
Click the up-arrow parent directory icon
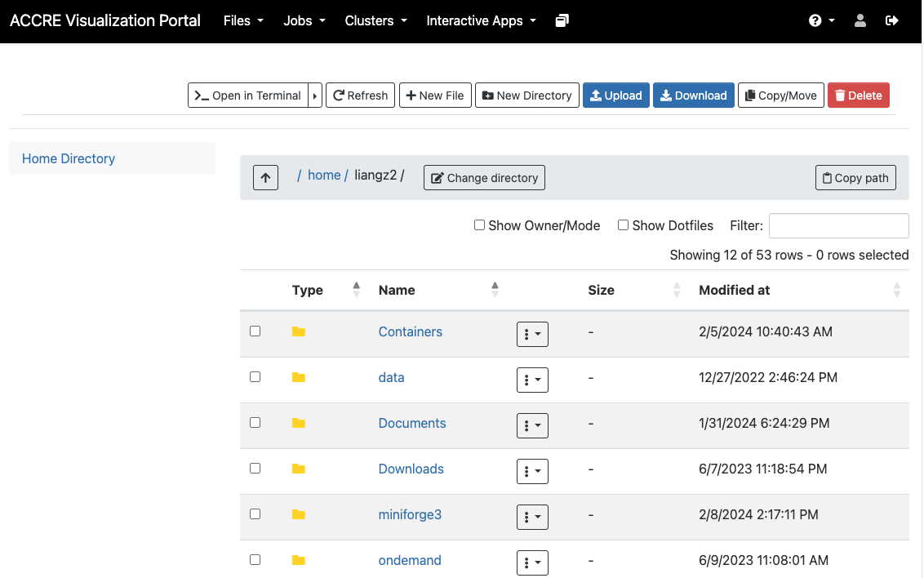[265, 177]
